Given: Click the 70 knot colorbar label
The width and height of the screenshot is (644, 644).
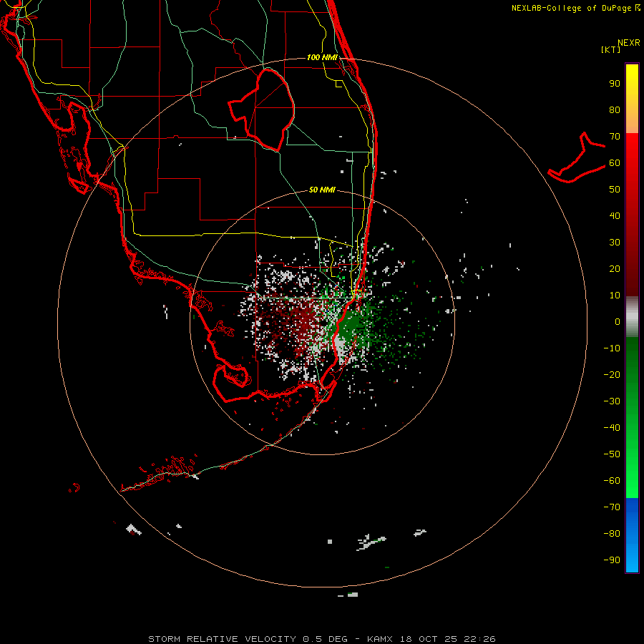Looking at the screenshot, I should coord(615,137).
